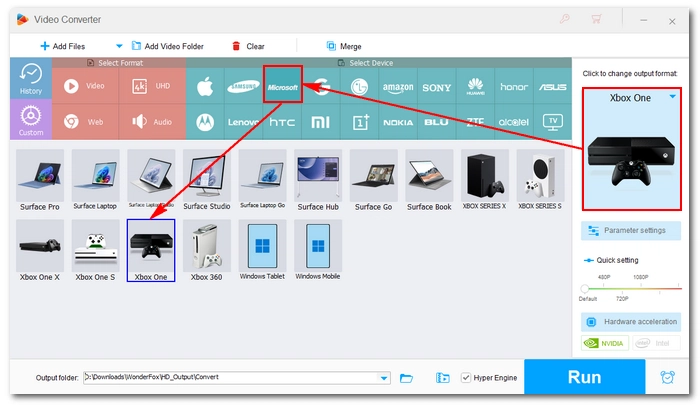Image resolution: width=700 pixels, height=405 pixels.
Task: Select the Windows Tablet device
Action: point(262,251)
